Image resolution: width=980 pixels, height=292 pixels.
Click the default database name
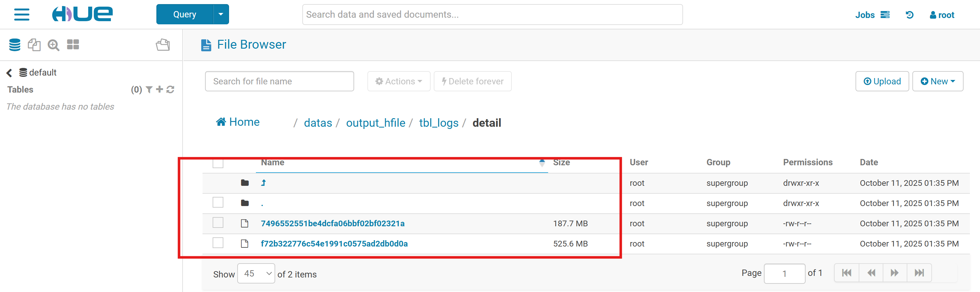point(43,72)
